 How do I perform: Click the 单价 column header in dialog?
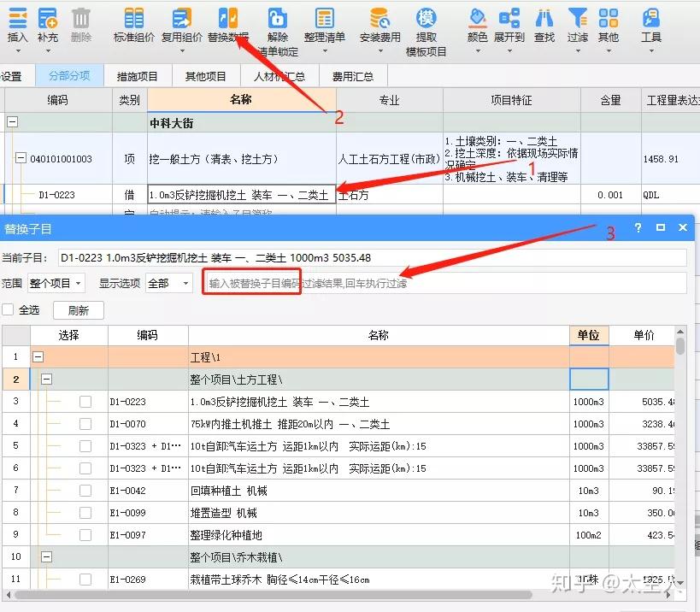(x=644, y=335)
